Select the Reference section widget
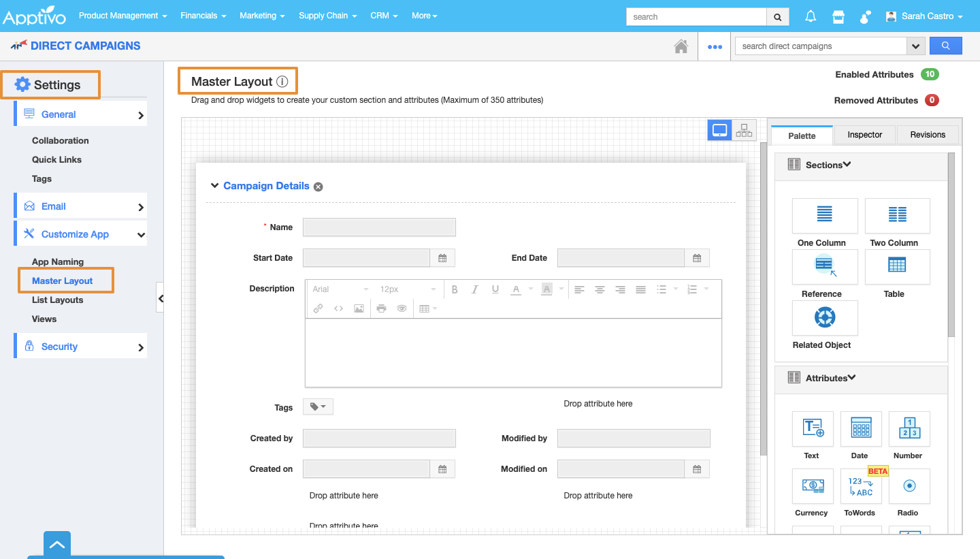This screenshot has height=559, width=980. [x=825, y=267]
